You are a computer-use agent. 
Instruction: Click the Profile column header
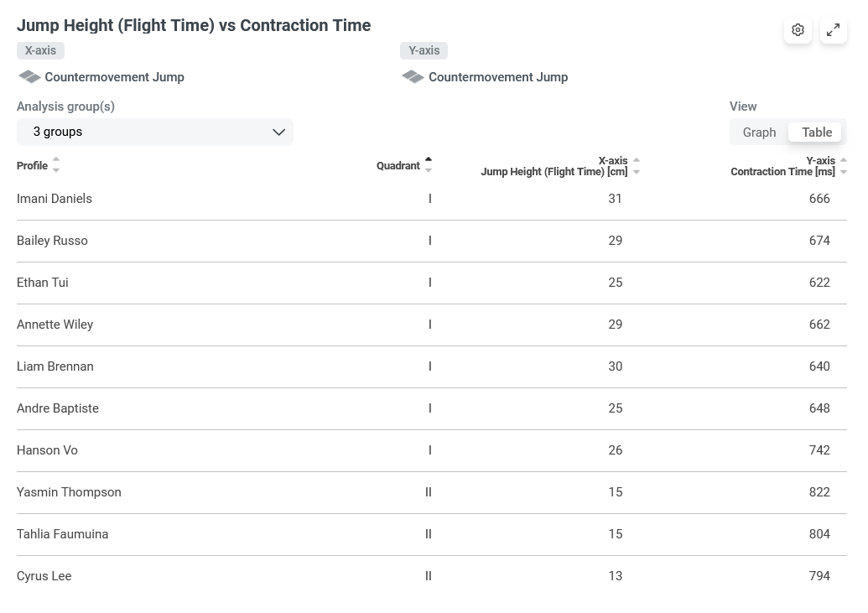tap(32, 165)
